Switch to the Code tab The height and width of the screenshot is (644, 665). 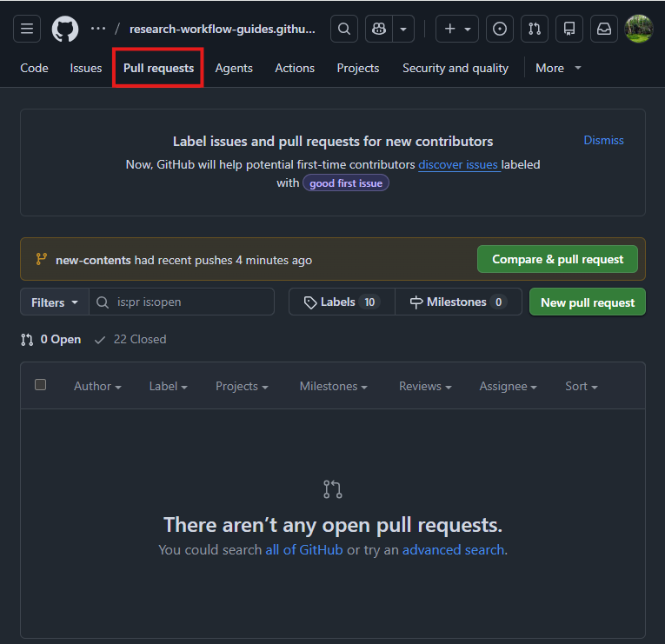pyautogui.click(x=34, y=68)
